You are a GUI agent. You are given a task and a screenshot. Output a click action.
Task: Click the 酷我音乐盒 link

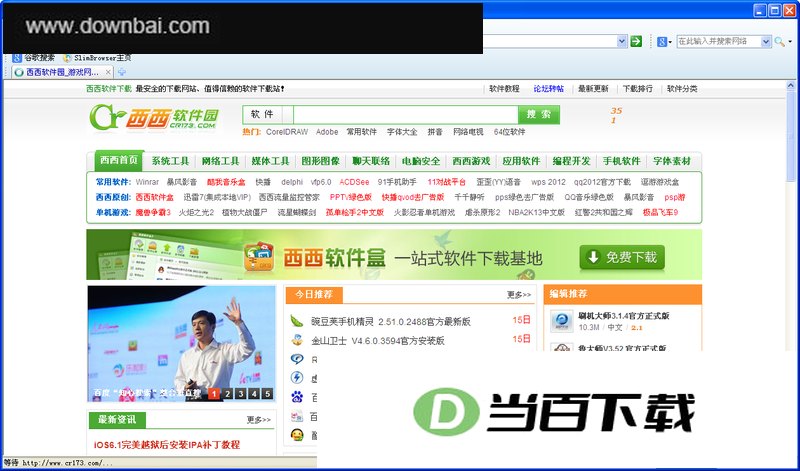226,182
